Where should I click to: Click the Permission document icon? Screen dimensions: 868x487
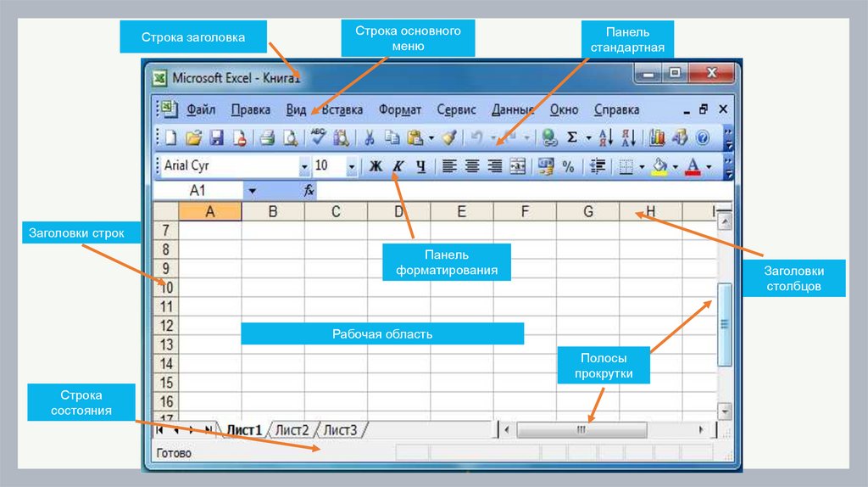tap(239, 137)
